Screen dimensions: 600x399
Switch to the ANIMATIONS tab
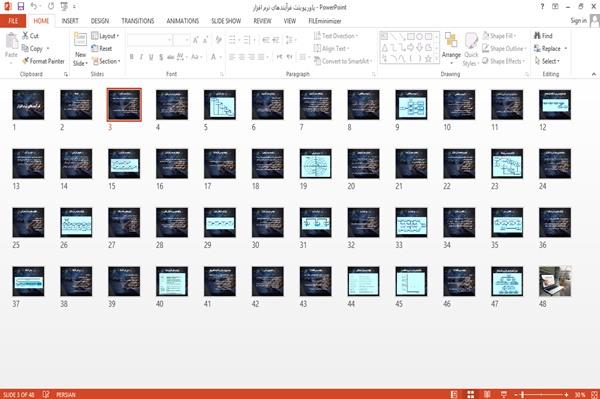coord(183,21)
